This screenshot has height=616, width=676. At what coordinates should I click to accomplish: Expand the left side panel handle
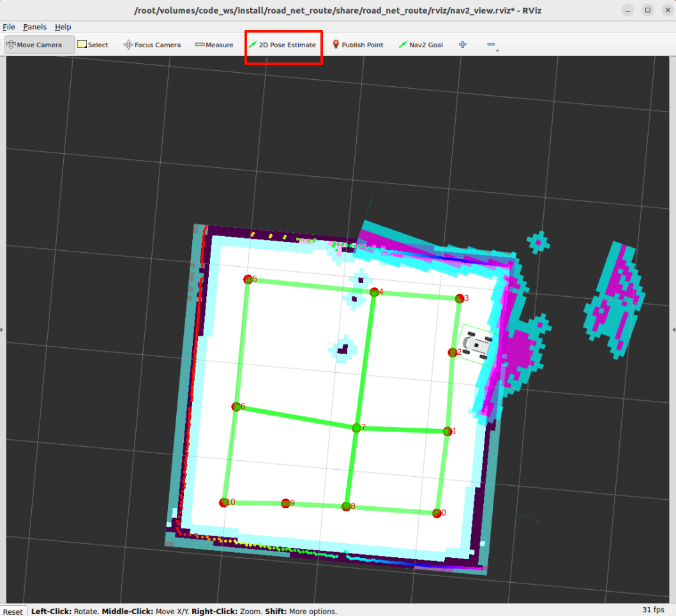coord(2,329)
